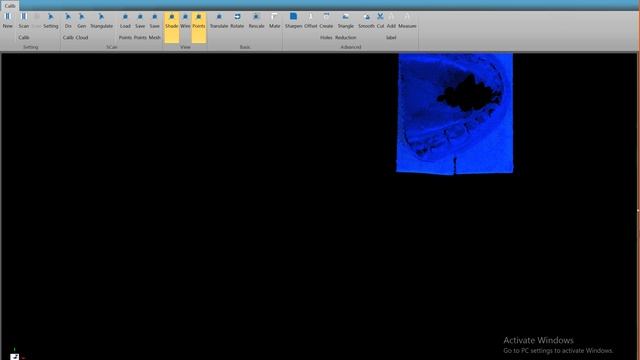The height and width of the screenshot is (360, 640).
Task: Select the Scan Calib tool
Action: (24, 27)
